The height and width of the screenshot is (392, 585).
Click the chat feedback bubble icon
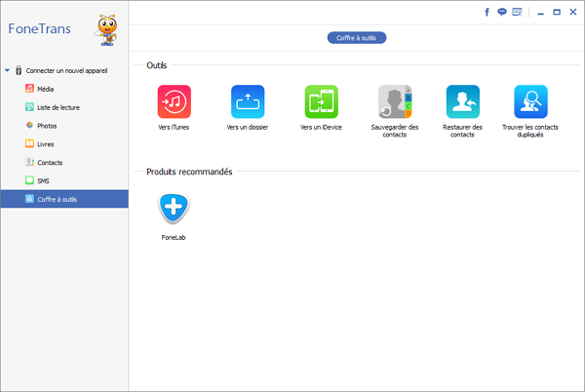502,12
